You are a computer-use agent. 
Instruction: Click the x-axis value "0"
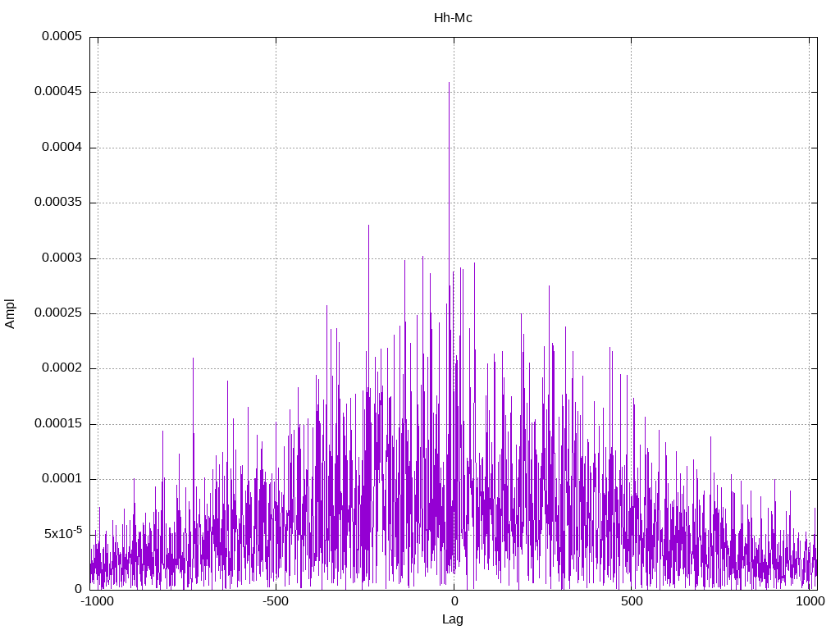click(x=454, y=601)
